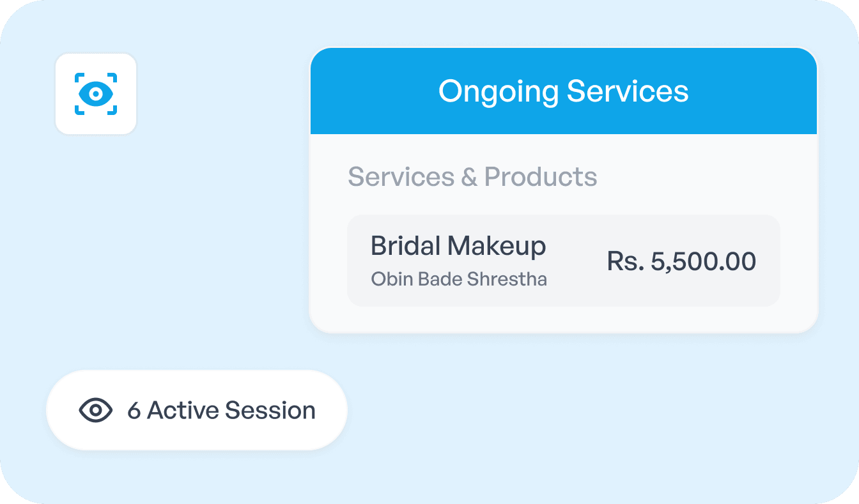Click the Rs. 5,500.00 price
Viewport: 859px width, 504px height.
(x=681, y=261)
